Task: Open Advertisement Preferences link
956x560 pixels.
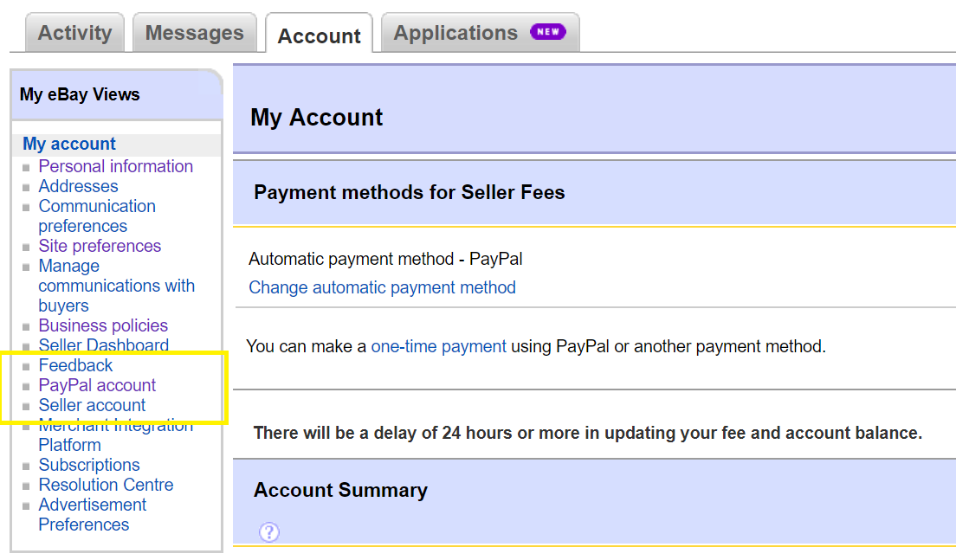Action: (x=92, y=514)
